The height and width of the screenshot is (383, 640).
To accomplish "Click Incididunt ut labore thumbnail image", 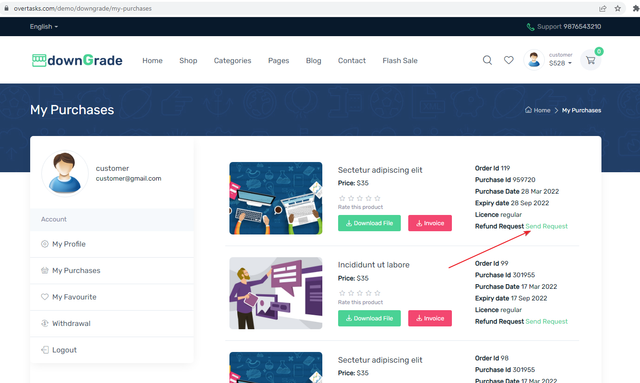I will pyautogui.click(x=276, y=293).
